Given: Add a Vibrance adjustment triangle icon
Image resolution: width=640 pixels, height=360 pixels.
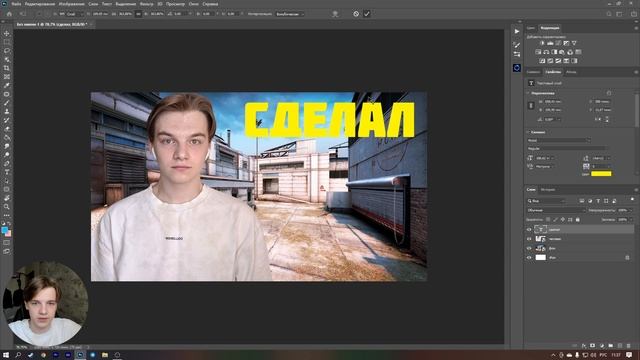Looking at the screenshot, I should (x=574, y=43).
